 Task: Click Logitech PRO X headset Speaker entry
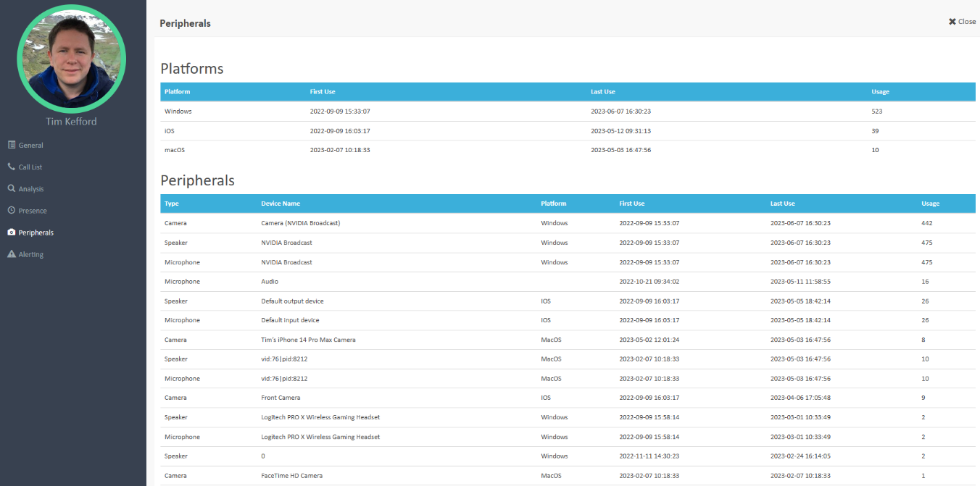pyautogui.click(x=320, y=417)
